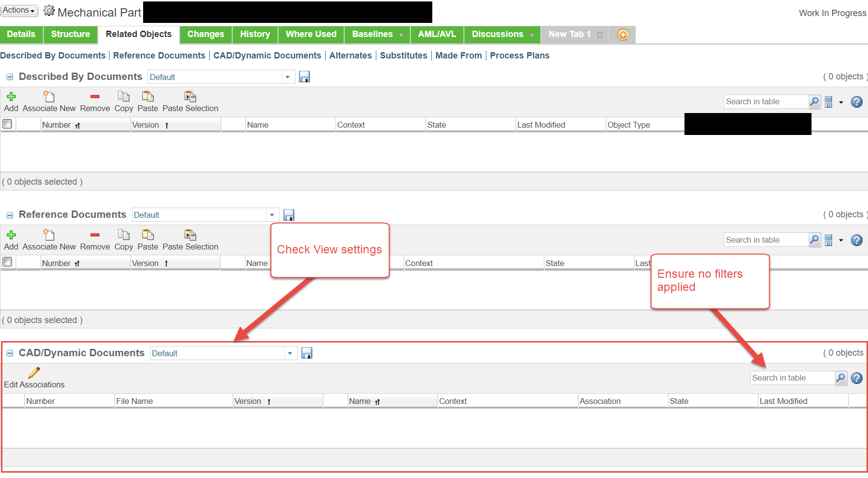
Task: Open the Process Plans page
Action: click(519, 55)
